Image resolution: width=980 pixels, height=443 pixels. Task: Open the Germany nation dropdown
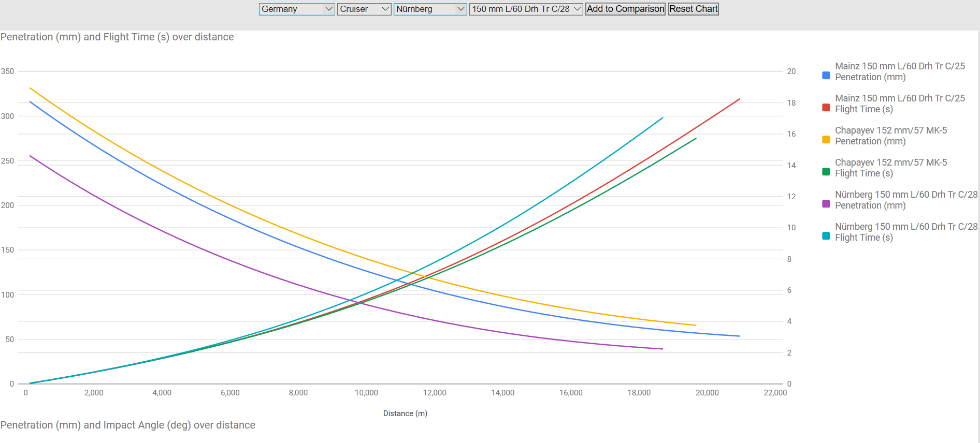click(297, 9)
